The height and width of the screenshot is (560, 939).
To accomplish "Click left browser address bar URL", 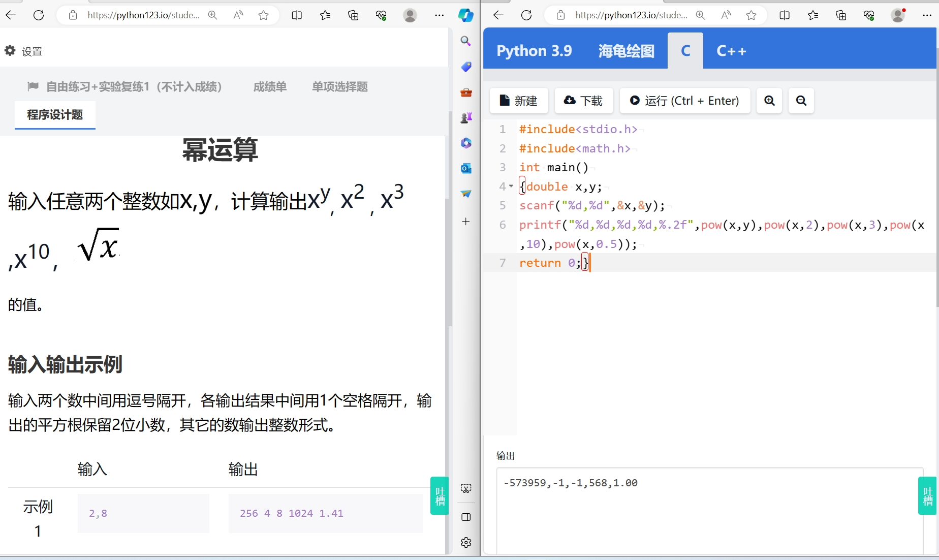I will click(x=143, y=15).
